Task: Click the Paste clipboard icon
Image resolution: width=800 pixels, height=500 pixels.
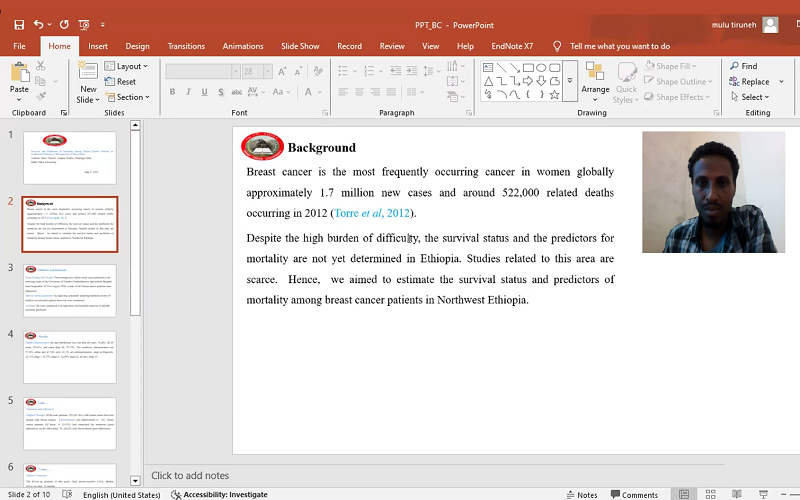Action: (x=19, y=73)
